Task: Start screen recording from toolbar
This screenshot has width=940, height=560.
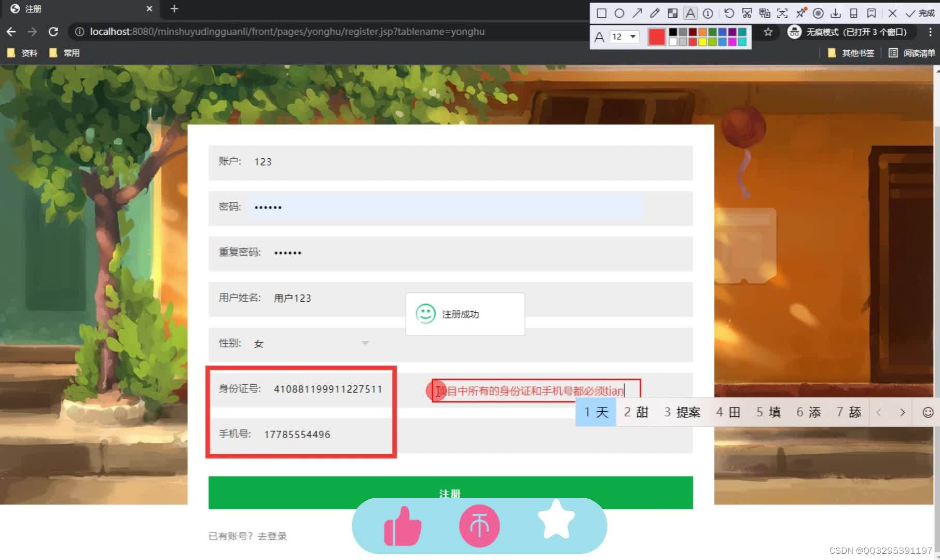Action: pos(818,13)
